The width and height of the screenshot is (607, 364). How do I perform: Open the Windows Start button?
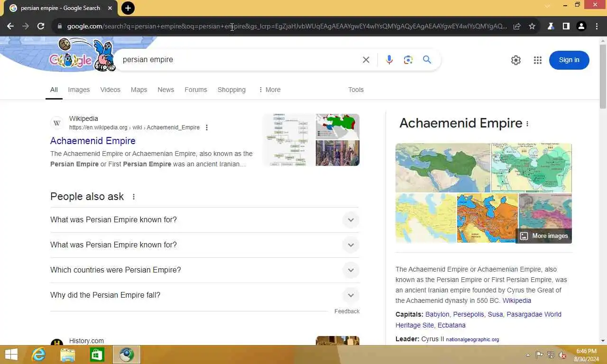click(x=11, y=355)
